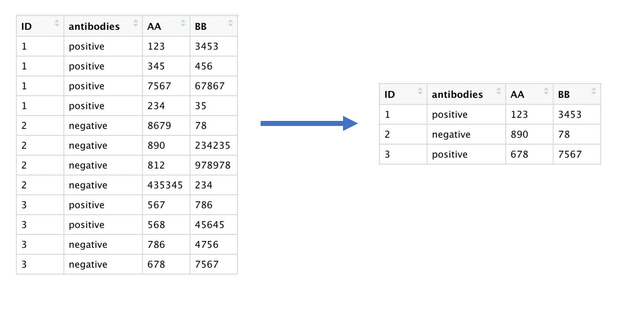Select the negative cell for ID 2 in right table

451,134
